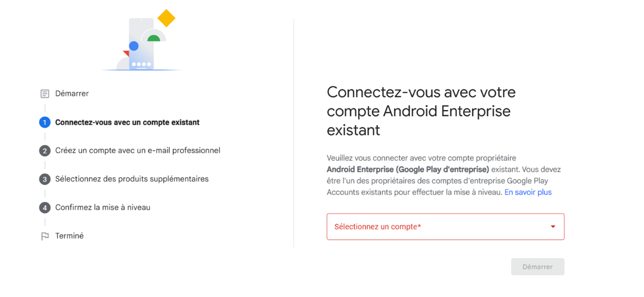
Task: Click the step 2 number circle
Action: (x=44, y=151)
